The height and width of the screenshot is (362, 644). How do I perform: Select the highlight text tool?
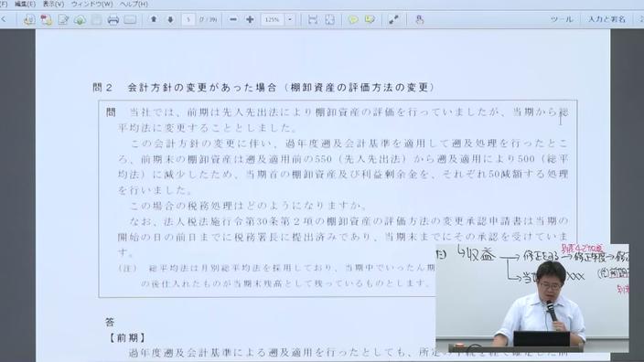click(370, 19)
